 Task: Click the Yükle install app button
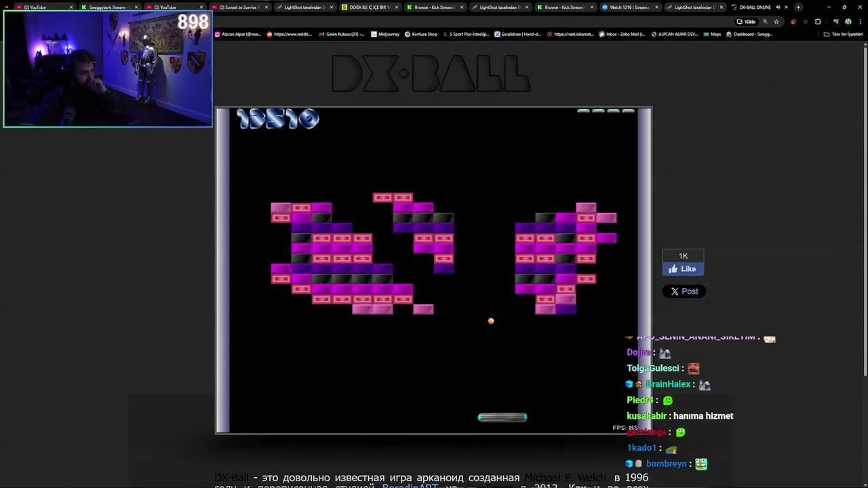(x=746, y=22)
